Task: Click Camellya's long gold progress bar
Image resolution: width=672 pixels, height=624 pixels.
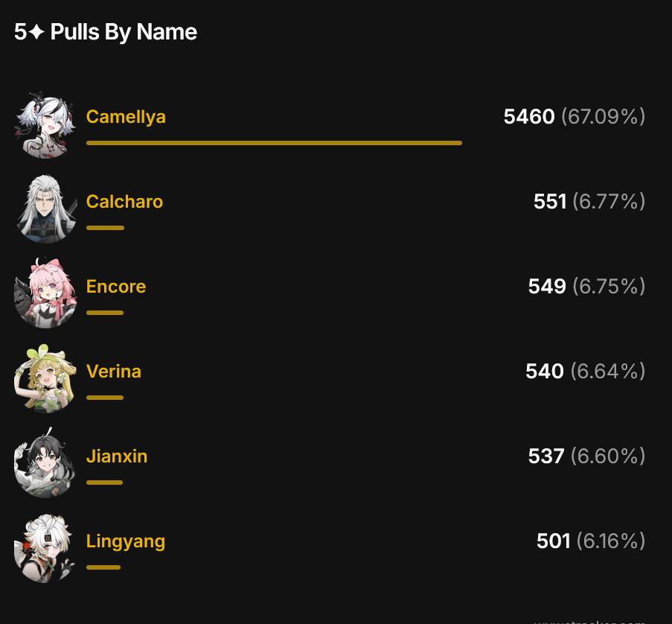Action: (x=275, y=143)
